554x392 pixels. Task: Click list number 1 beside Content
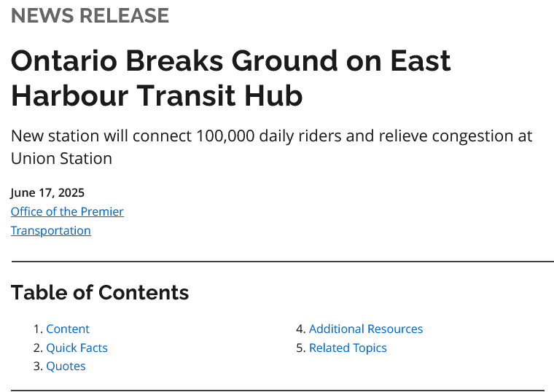(x=37, y=329)
